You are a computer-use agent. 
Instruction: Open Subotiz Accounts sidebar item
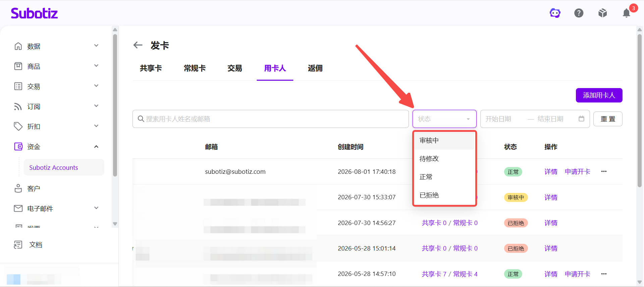coord(64,167)
